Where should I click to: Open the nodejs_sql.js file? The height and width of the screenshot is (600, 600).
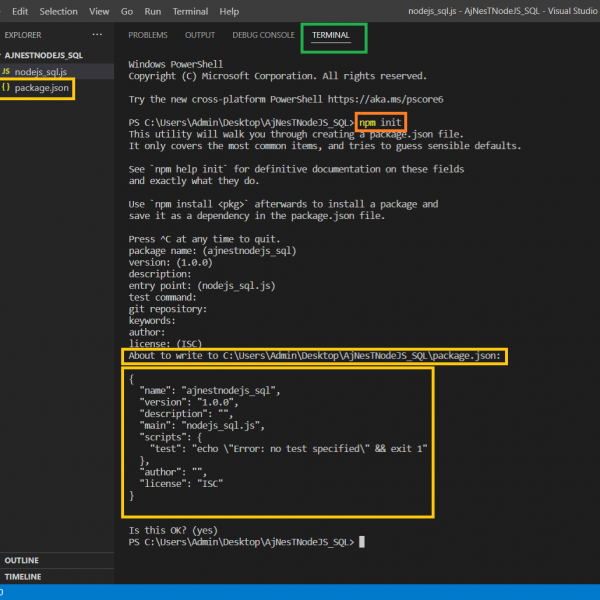(x=40, y=72)
